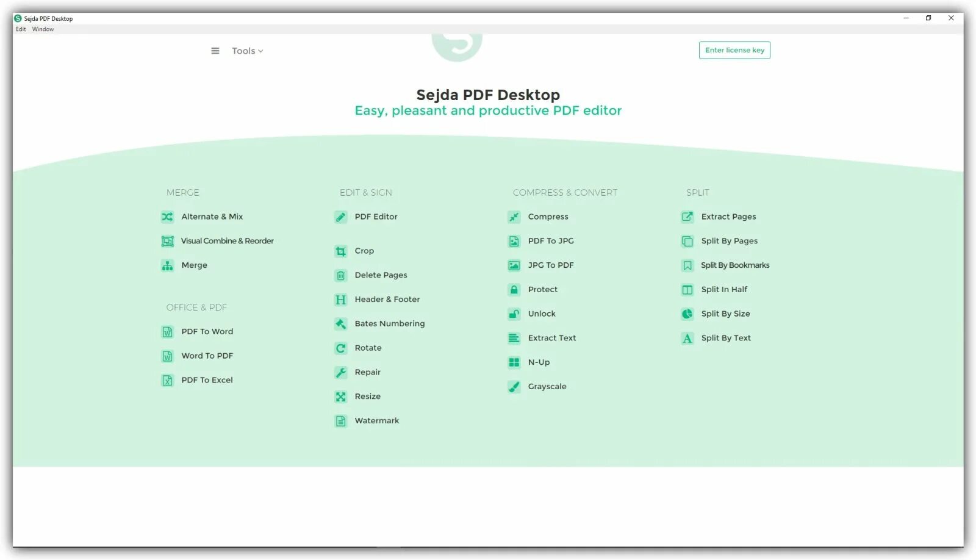This screenshot has height=560, width=976.
Task: Open the Alternate & Mix link
Action: pyautogui.click(x=212, y=217)
